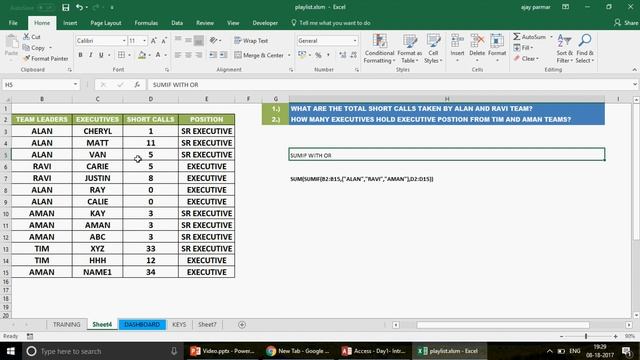Image resolution: width=640 pixels, height=360 pixels.
Task: Open the Calibri font name dropdown
Action: [124, 41]
